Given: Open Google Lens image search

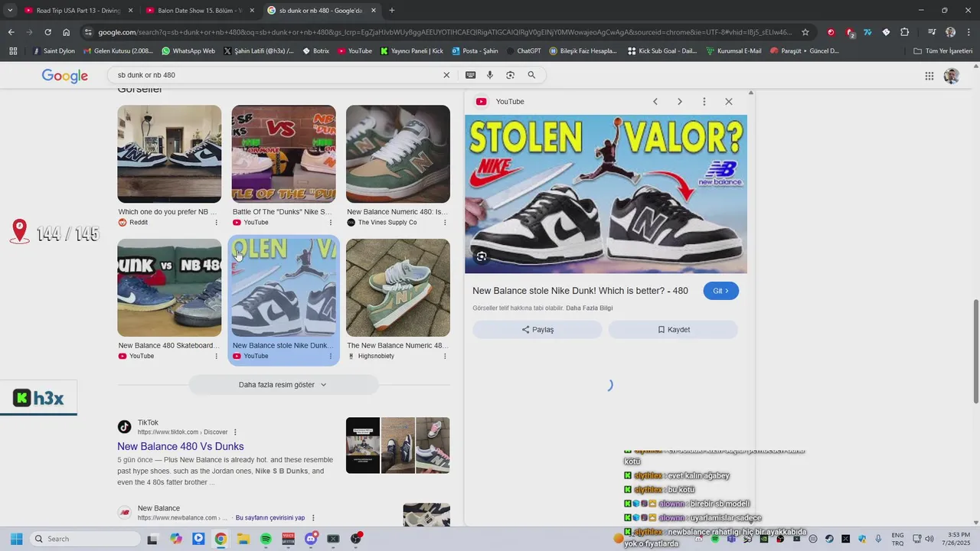Looking at the screenshot, I should click(511, 75).
